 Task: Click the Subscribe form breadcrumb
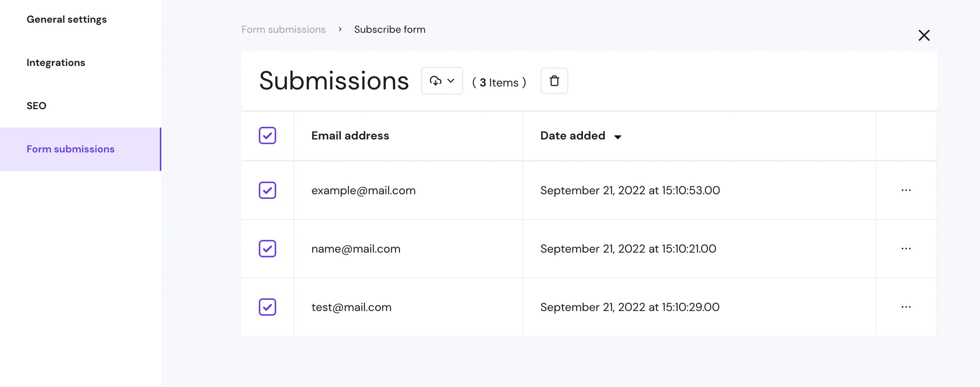click(x=389, y=30)
